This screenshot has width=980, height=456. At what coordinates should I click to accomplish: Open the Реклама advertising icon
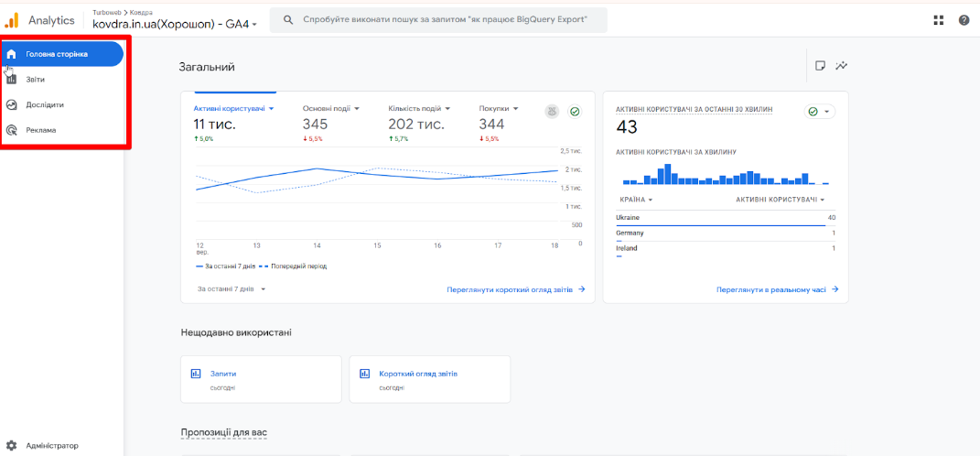tap(12, 130)
